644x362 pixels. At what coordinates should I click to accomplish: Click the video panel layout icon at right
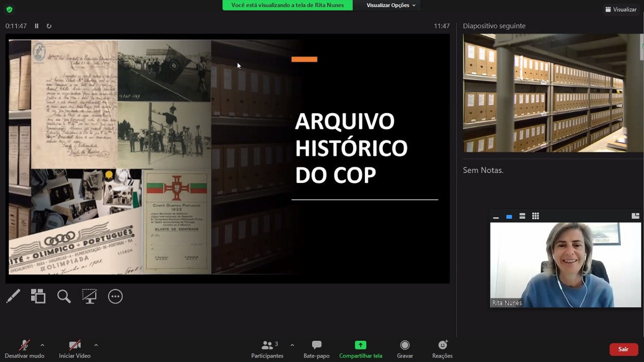[635, 216]
